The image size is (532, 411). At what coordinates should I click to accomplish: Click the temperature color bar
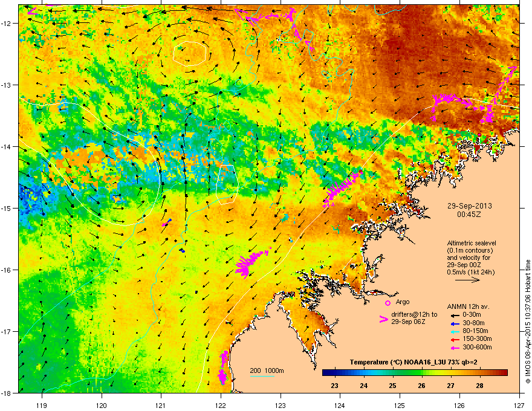415,373
